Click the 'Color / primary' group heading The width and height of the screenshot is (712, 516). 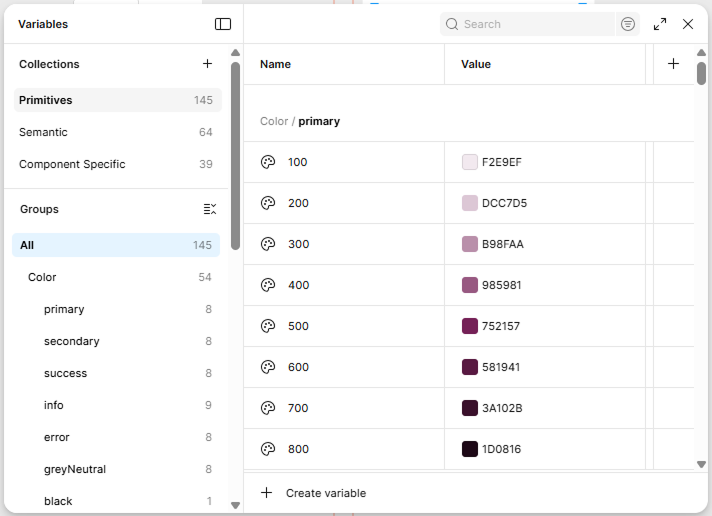[300, 121]
